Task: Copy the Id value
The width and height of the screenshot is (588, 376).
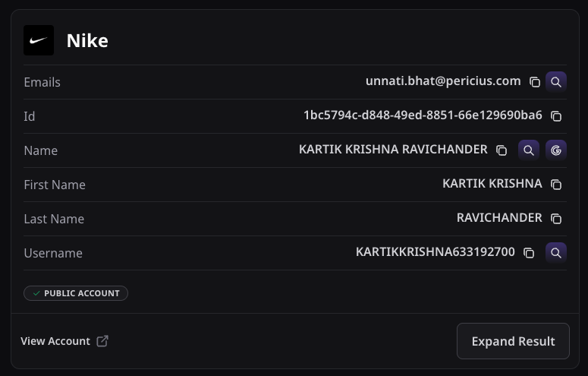Action: (x=556, y=116)
